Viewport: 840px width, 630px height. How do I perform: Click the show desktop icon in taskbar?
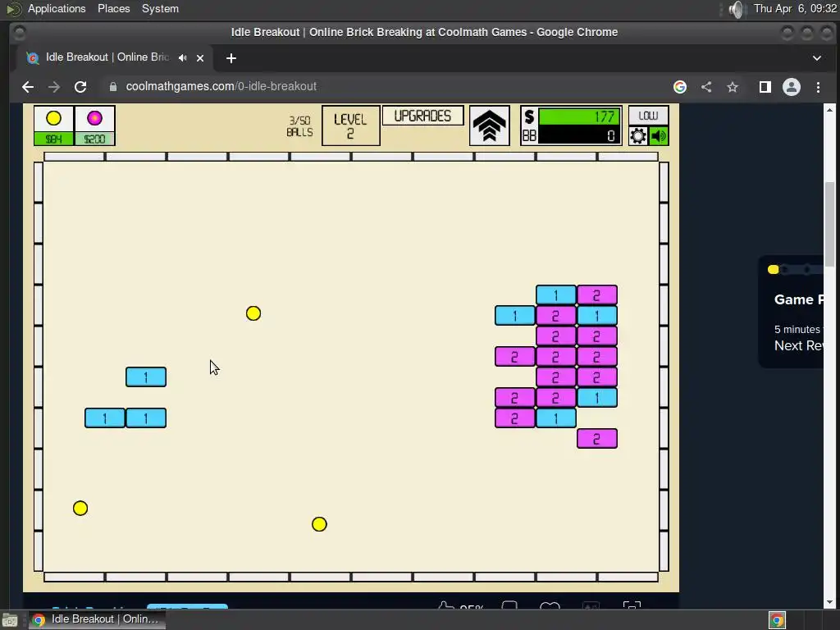[10, 620]
